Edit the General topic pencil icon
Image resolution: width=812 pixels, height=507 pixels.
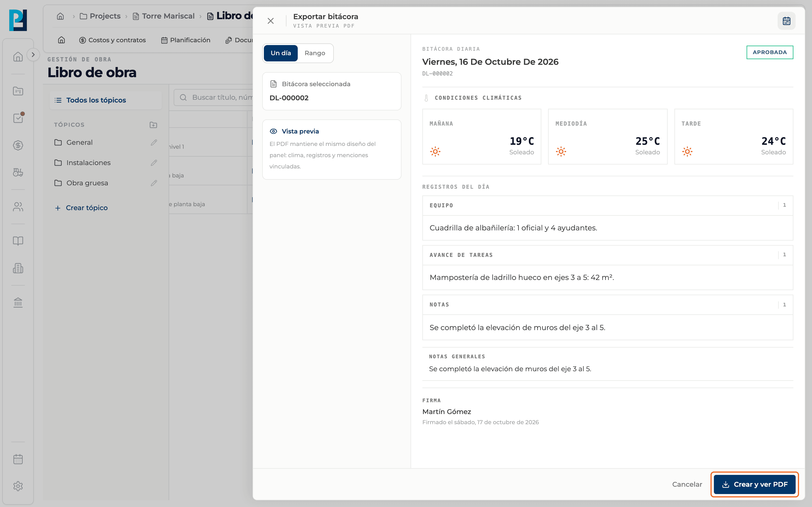click(x=154, y=143)
